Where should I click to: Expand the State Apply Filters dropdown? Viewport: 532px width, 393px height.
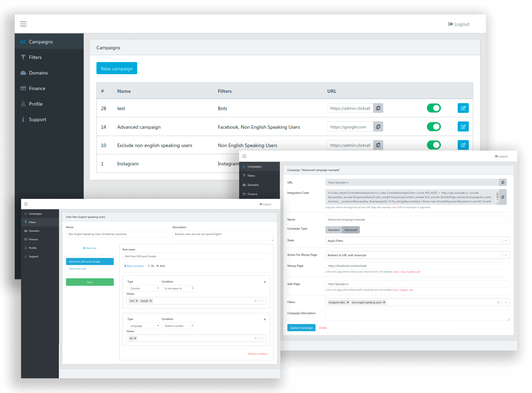(x=506, y=240)
